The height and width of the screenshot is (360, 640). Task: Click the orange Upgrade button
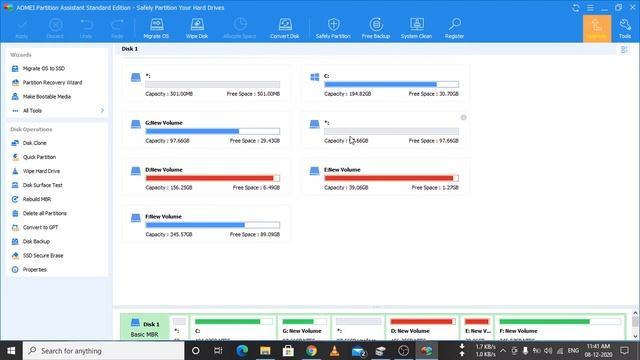(x=597, y=29)
